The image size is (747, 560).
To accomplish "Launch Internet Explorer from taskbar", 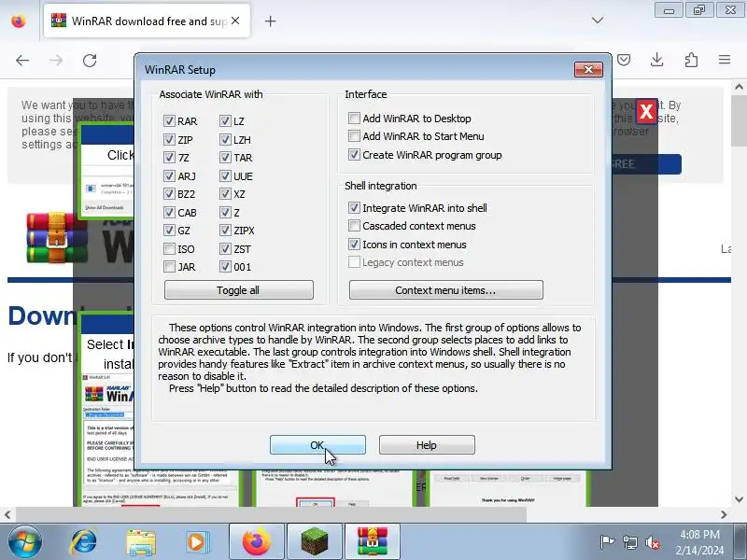I will (x=83, y=542).
